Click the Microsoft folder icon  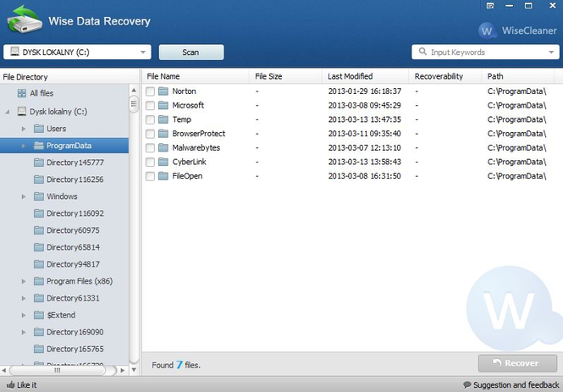(163, 105)
